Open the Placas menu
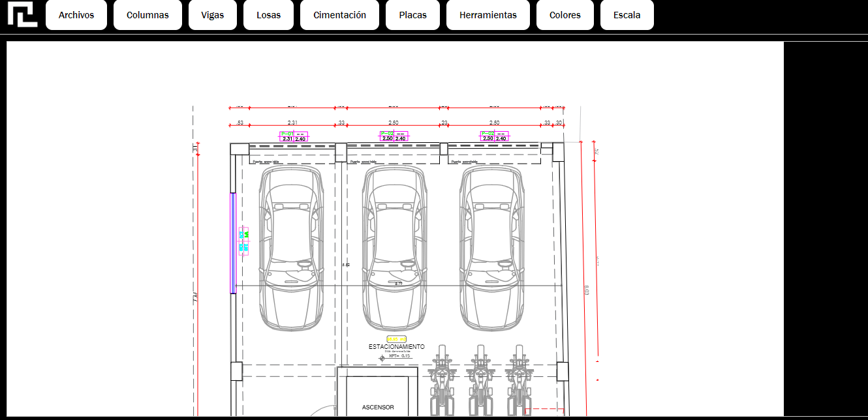Image resolution: width=868 pixels, height=420 pixels. point(412,15)
